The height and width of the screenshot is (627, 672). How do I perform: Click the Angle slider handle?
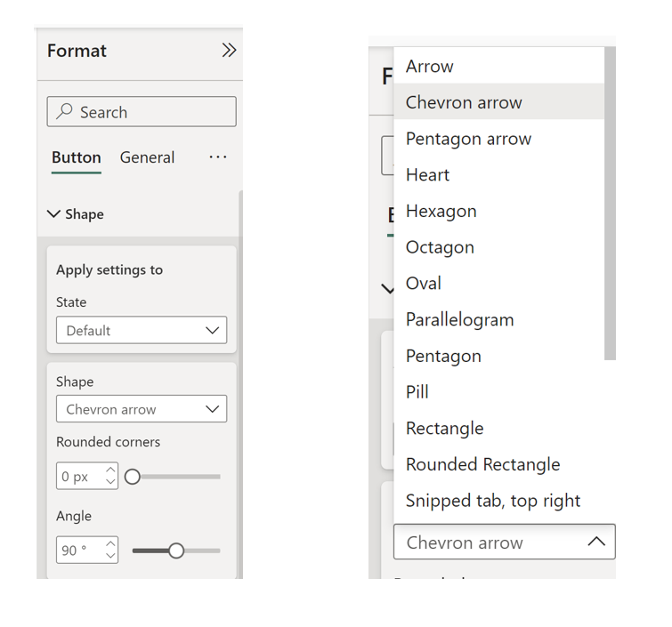click(x=176, y=551)
